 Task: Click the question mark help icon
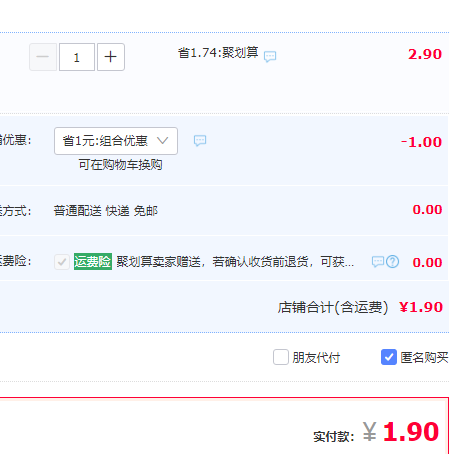[x=392, y=262]
